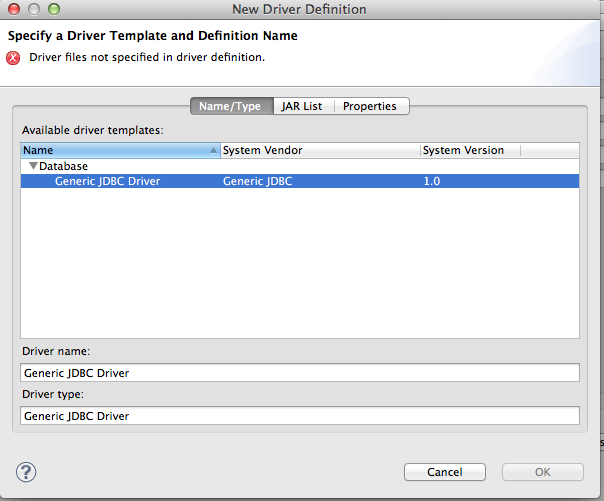The height and width of the screenshot is (501, 604).
Task: Click the Generic JDBC vendor cell
Action: point(258,181)
